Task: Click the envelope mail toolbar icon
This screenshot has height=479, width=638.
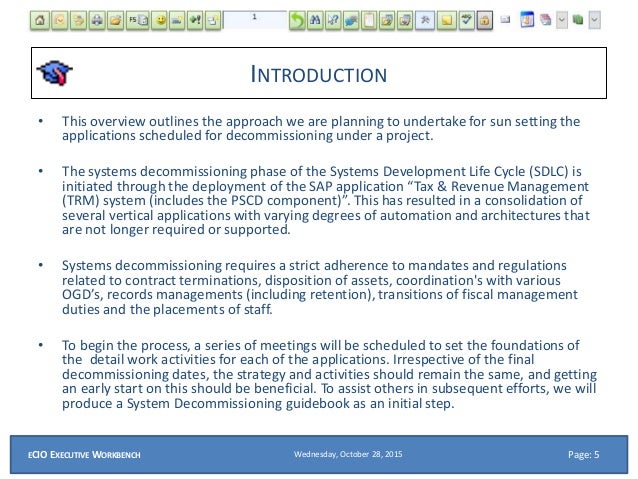Action: [x=60, y=20]
